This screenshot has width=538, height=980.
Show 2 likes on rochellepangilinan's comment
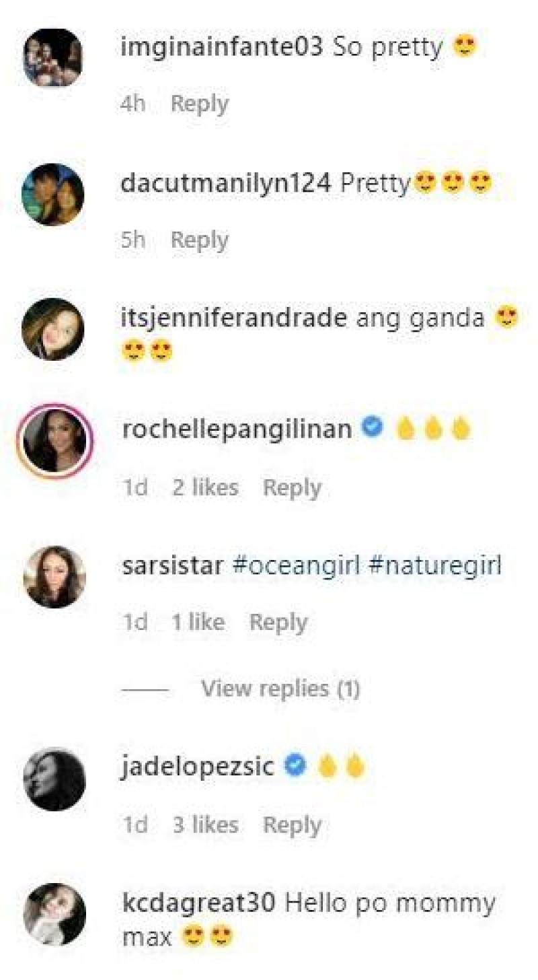[x=204, y=487]
